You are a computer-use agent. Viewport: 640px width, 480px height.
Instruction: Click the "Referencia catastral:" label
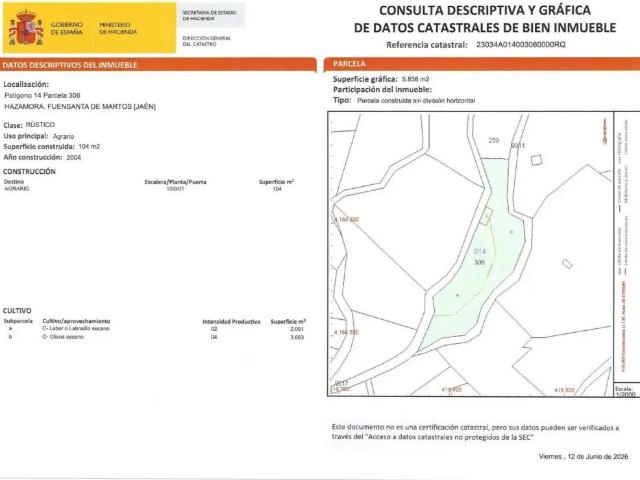(427, 45)
